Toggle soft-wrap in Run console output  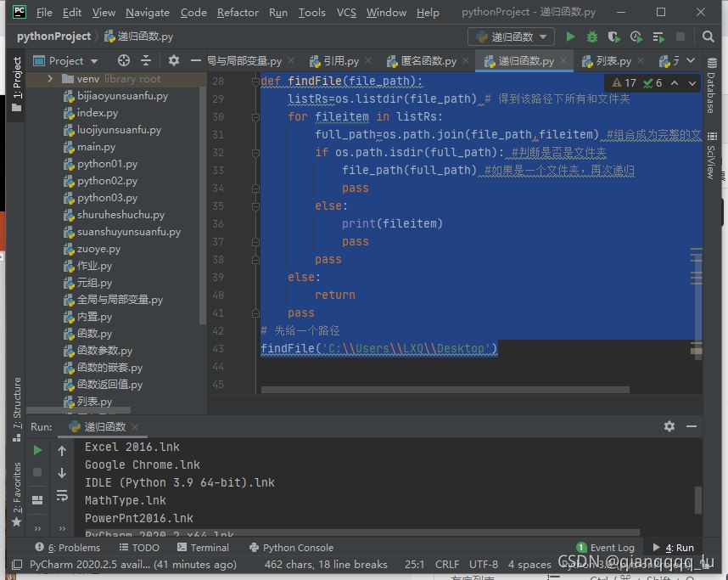[62, 495]
